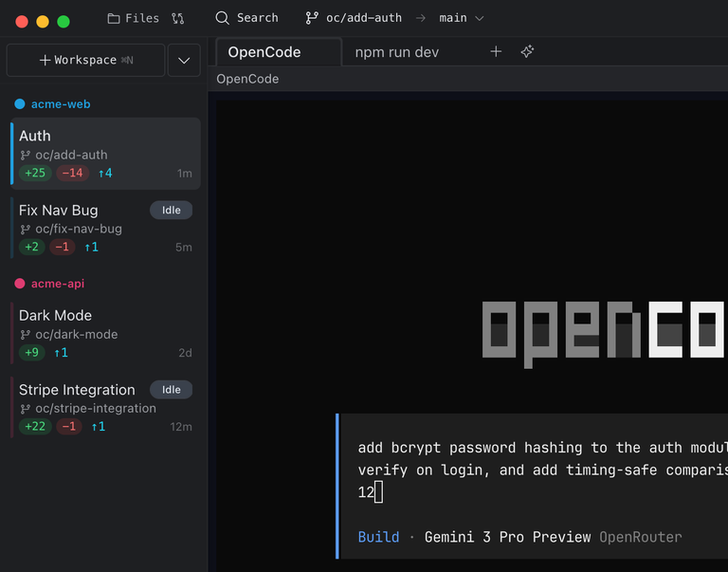The height and width of the screenshot is (572, 728).
Task: Click the Idle badge on Stripe Integration
Action: 171,389
